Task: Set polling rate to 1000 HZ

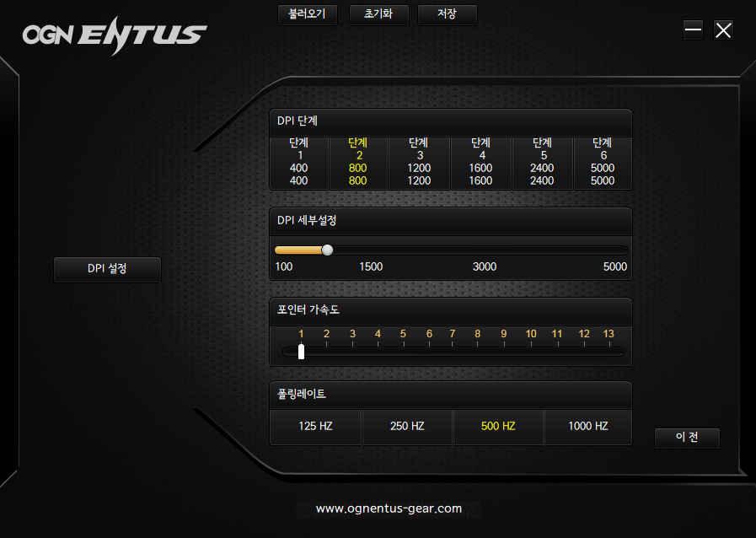Action: point(587,427)
